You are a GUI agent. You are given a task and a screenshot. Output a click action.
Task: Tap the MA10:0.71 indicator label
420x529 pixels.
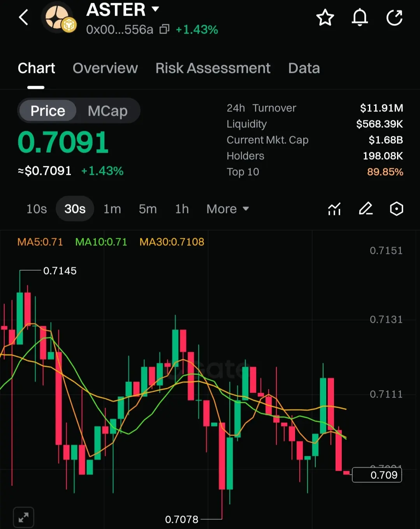(x=101, y=242)
